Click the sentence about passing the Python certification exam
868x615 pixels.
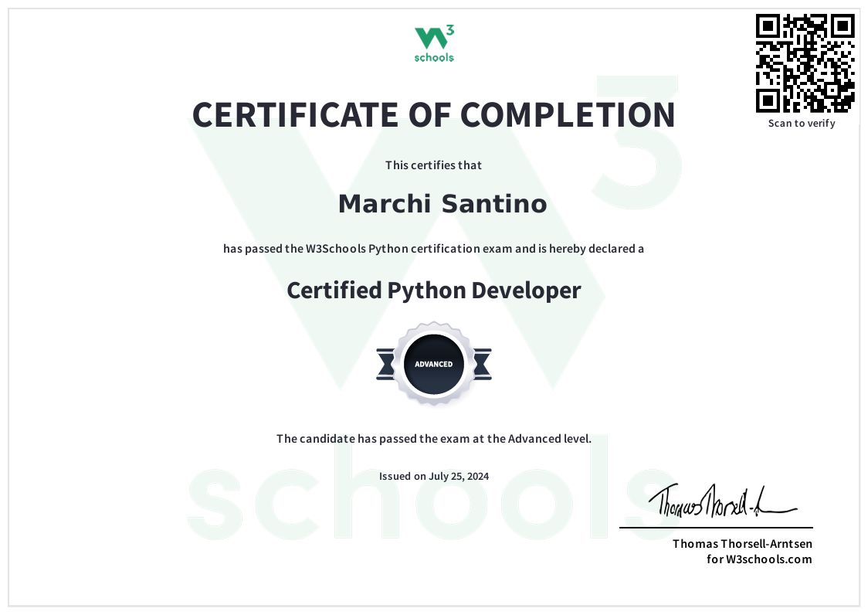click(x=433, y=249)
